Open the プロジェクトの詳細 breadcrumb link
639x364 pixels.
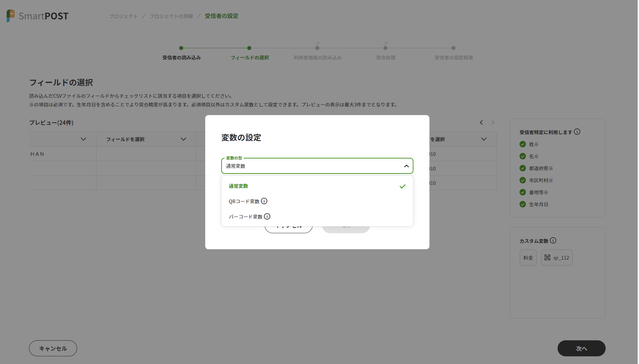click(x=171, y=16)
